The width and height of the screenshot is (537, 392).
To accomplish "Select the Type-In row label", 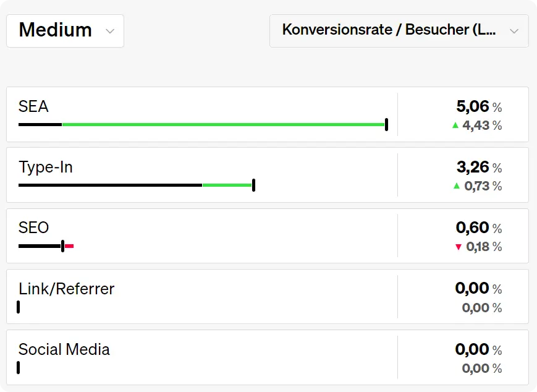I will point(46,167).
